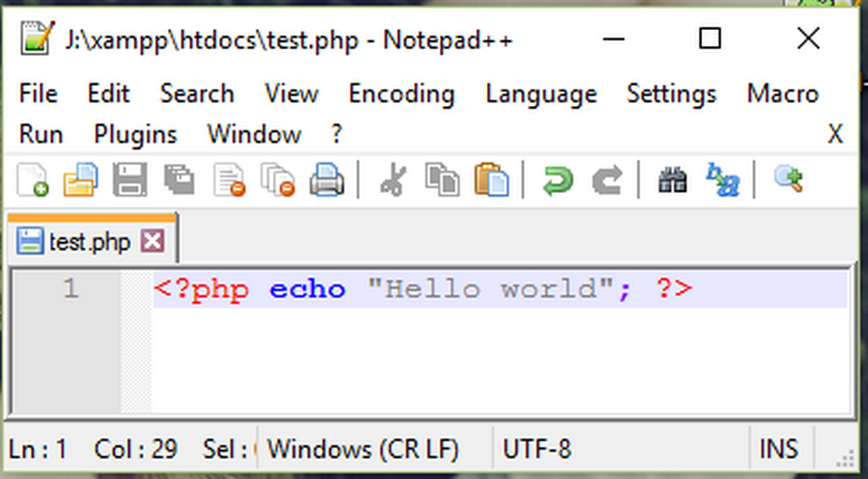Zoom in with magnifier plus icon
This screenshot has height=479, width=868.
(788, 179)
